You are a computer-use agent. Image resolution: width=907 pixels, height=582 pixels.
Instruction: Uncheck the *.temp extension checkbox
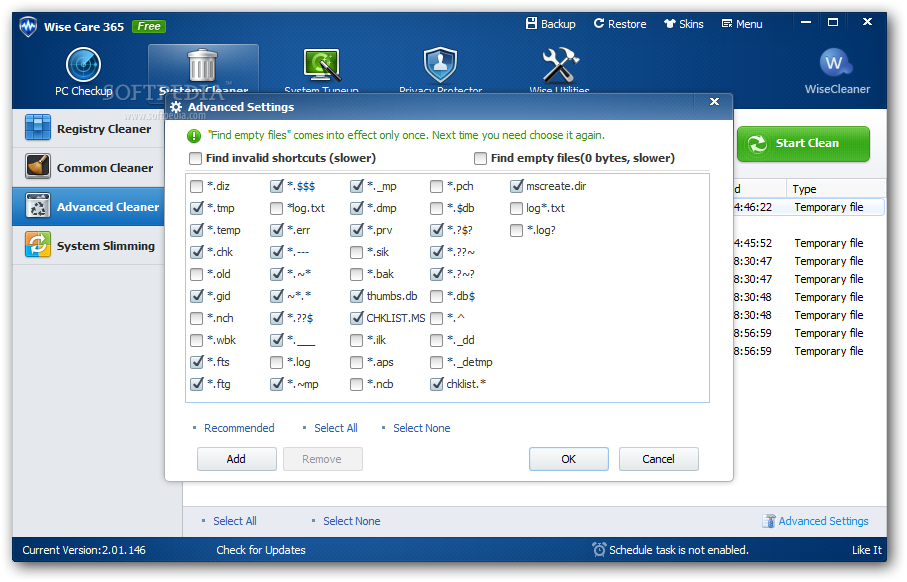tap(197, 230)
